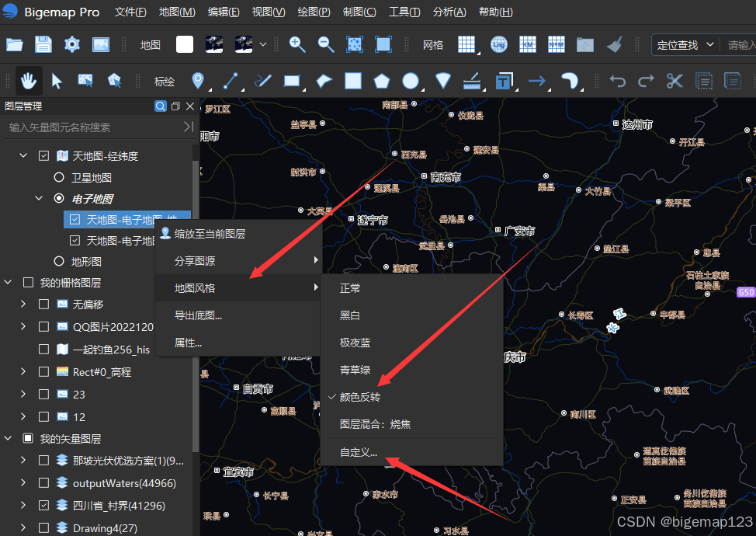Collapse 电子地图 tree node
The width and height of the screenshot is (756, 536).
[x=39, y=198]
